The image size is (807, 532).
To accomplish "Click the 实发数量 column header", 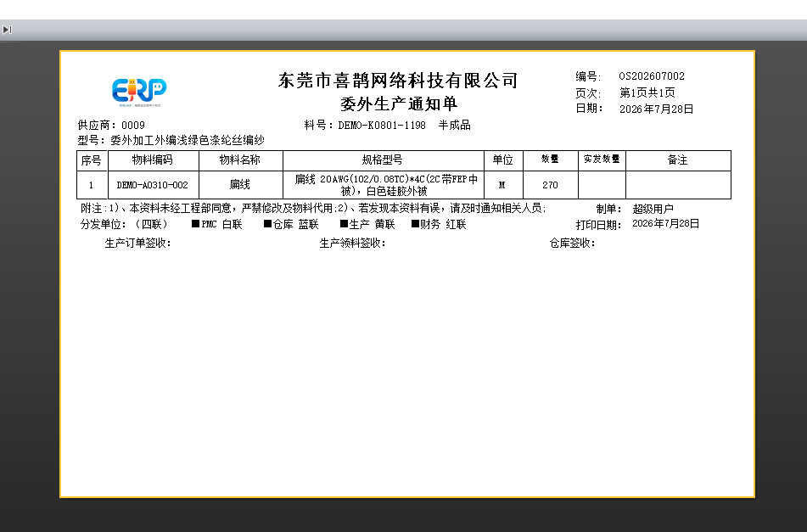I will 601,160.
